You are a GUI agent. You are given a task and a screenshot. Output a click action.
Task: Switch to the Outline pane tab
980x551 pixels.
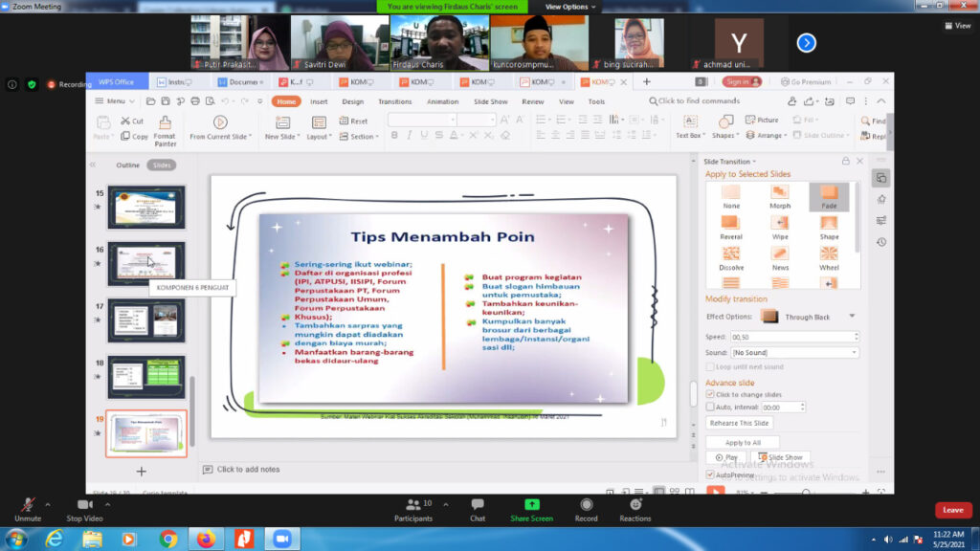click(x=128, y=165)
